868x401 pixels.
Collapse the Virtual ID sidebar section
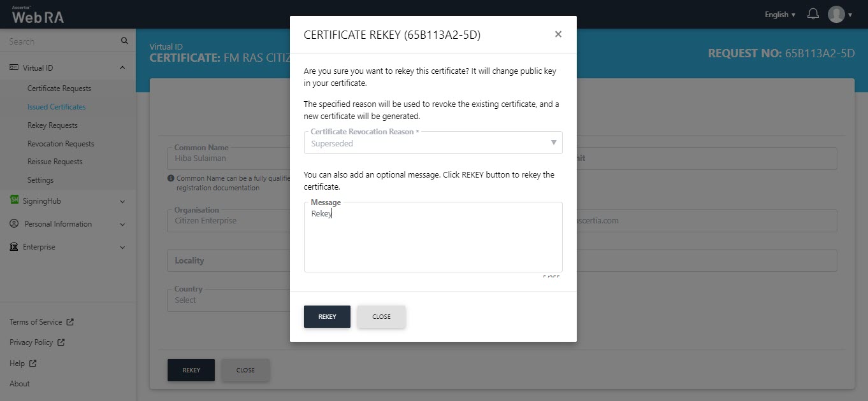coord(122,67)
